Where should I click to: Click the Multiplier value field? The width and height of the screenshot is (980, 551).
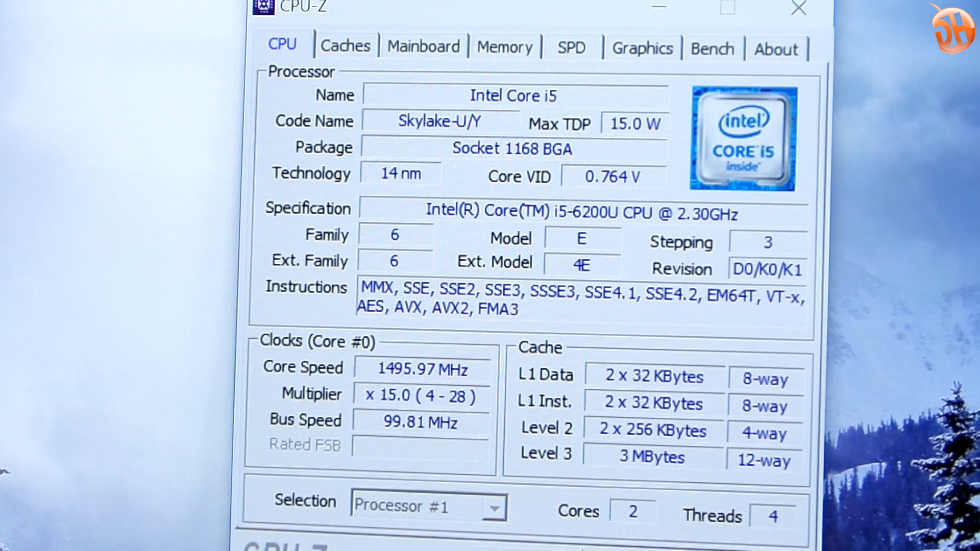click(421, 395)
